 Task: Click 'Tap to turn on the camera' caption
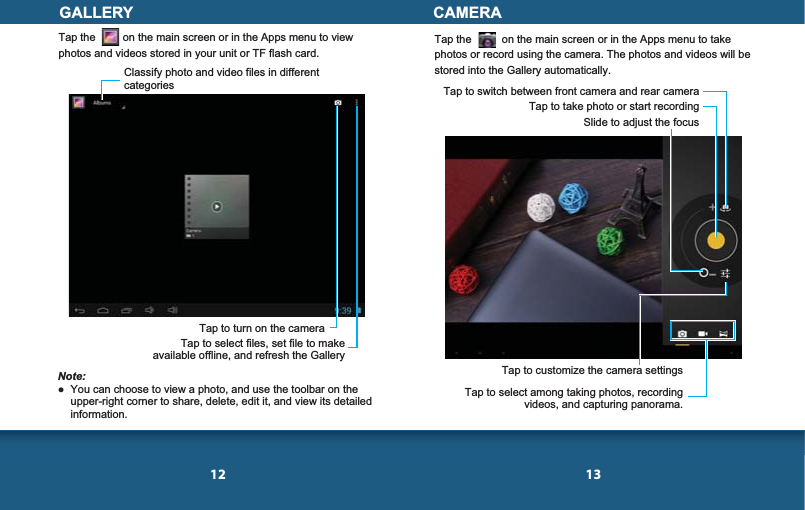[x=262, y=328]
